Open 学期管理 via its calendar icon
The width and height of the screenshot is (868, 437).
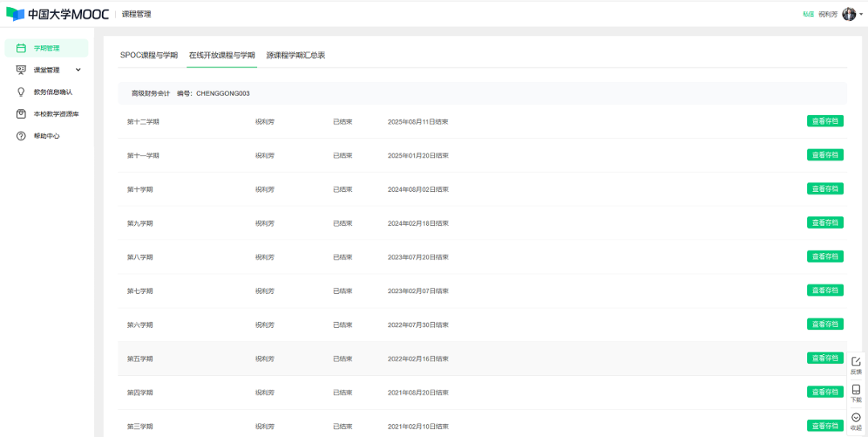21,48
